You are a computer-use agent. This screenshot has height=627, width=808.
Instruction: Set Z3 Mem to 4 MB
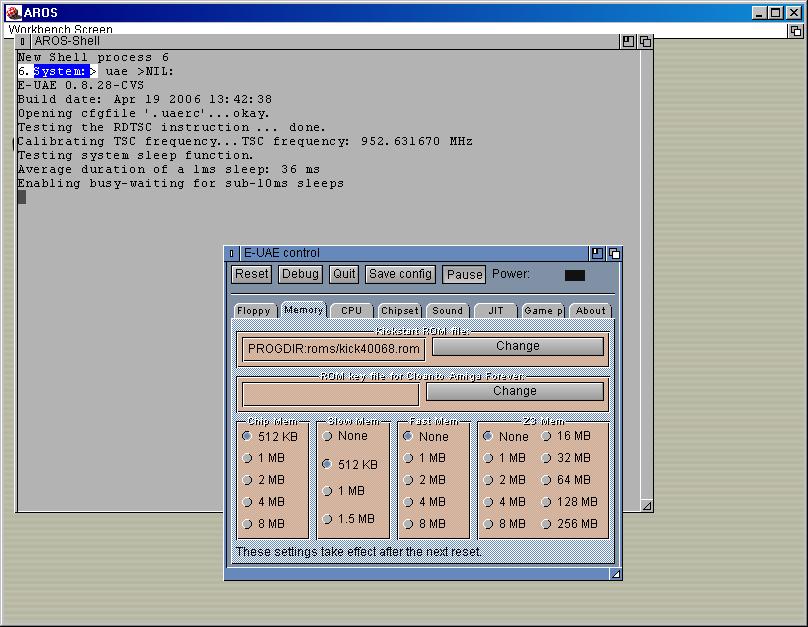point(505,502)
